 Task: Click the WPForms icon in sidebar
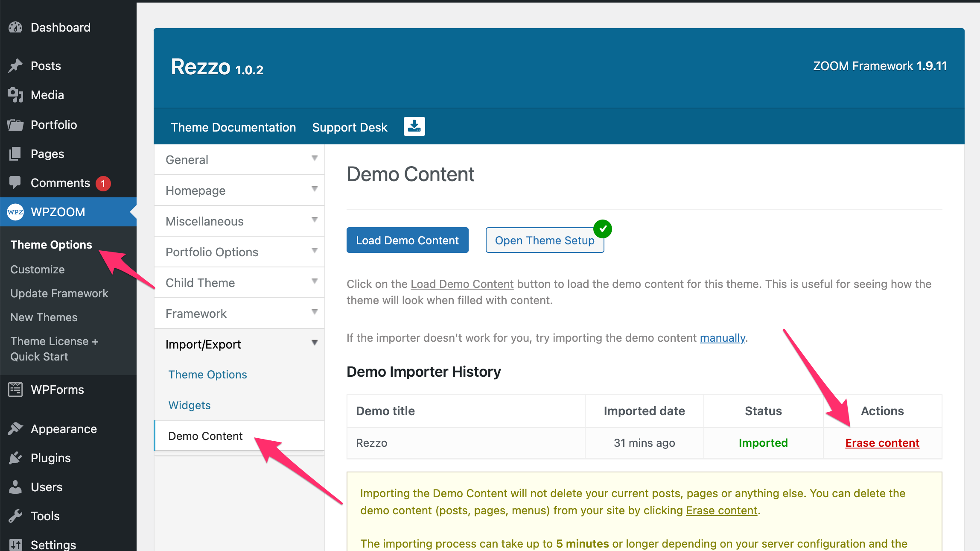coord(15,390)
